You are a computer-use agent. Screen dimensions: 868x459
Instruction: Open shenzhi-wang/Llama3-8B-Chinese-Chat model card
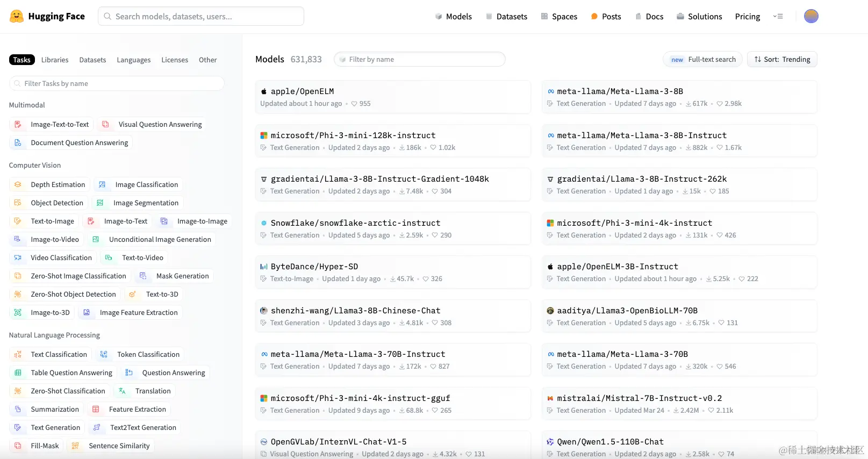click(x=393, y=316)
